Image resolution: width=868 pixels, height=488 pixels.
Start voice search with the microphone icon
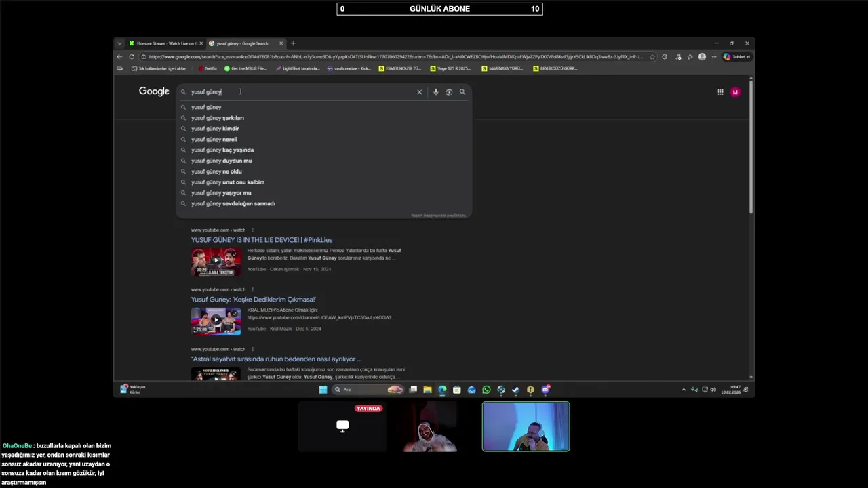(435, 92)
